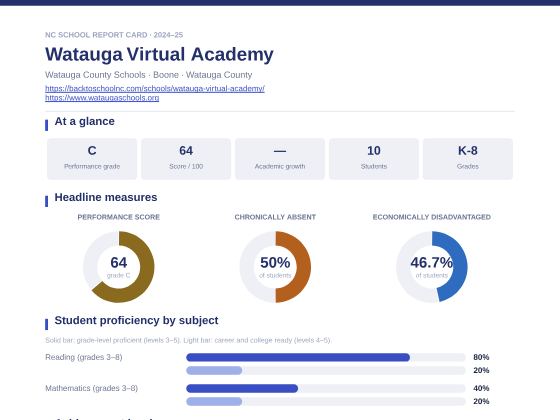Select the Grades K-8 card

[x=468, y=159]
